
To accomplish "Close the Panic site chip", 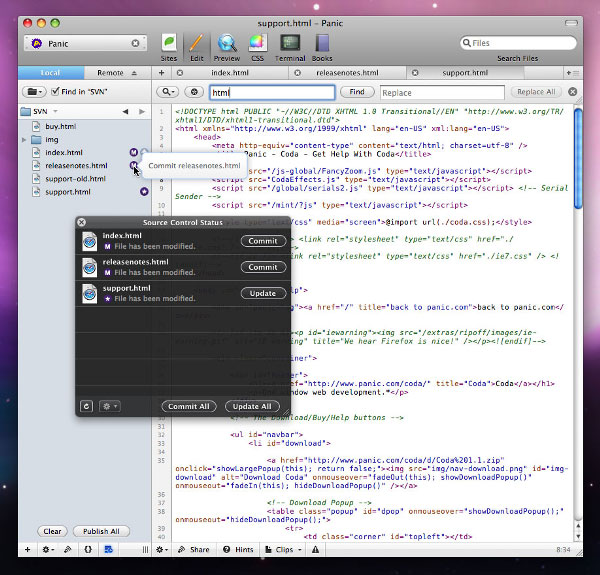I will click(x=135, y=43).
